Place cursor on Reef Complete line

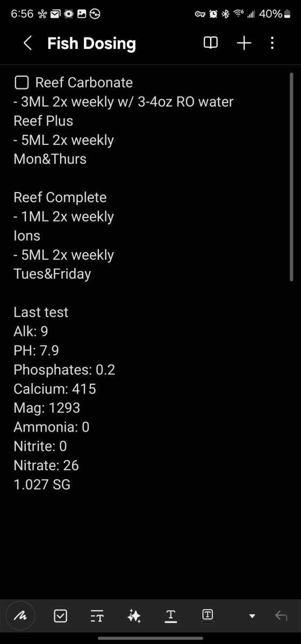coord(60,197)
